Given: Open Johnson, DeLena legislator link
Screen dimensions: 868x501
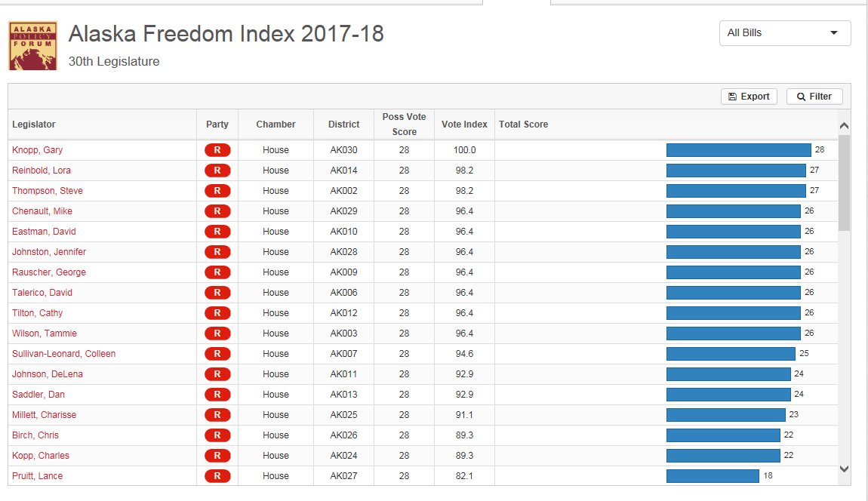Looking at the screenshot, I should pyautogui.click(x=48, y=374).
